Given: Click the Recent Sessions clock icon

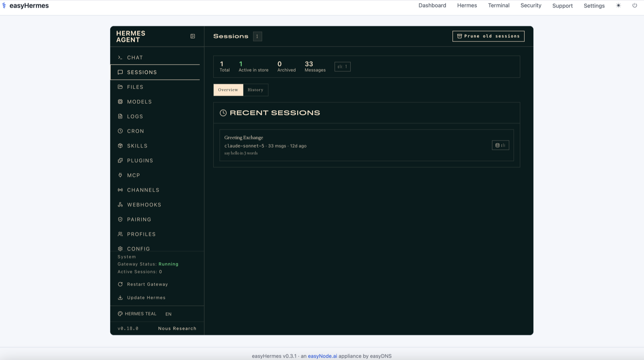Looking at the screenshot, I should coord(223,113).
